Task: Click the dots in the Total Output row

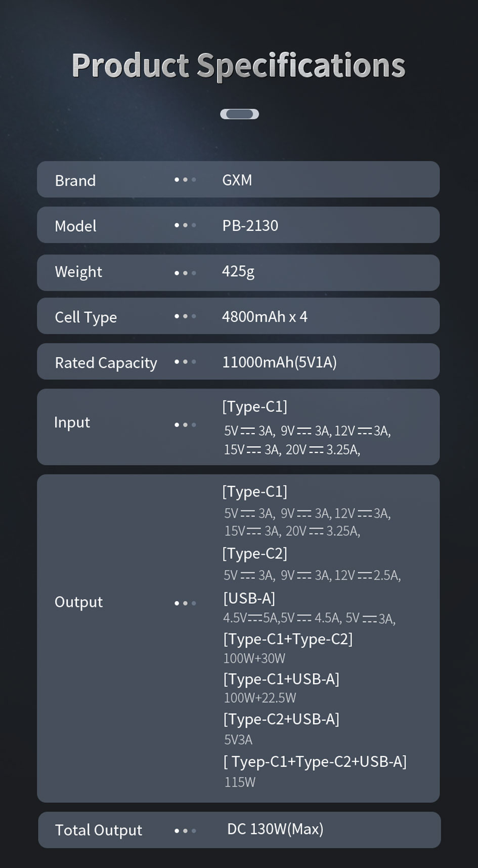Action: [x=185, y=831]
